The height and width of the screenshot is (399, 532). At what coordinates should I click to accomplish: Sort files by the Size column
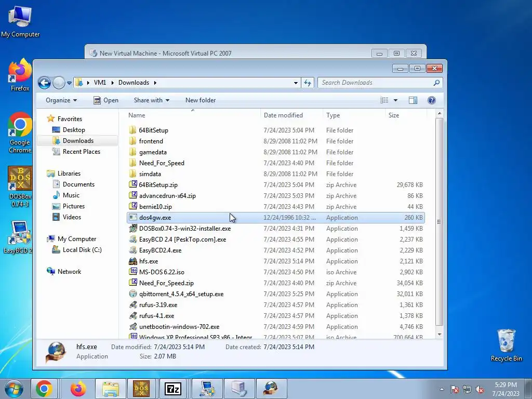pyautogui.click(x=406, y=115)
